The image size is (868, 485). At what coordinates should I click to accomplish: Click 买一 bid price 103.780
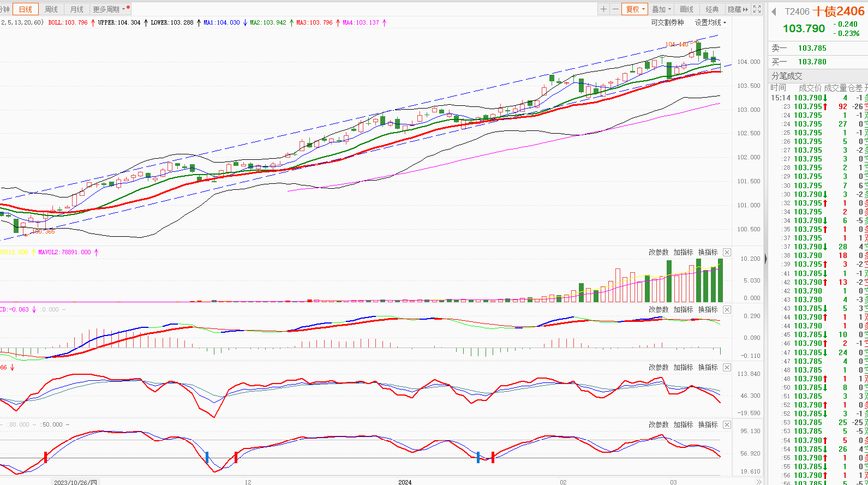tap(812, 62)
